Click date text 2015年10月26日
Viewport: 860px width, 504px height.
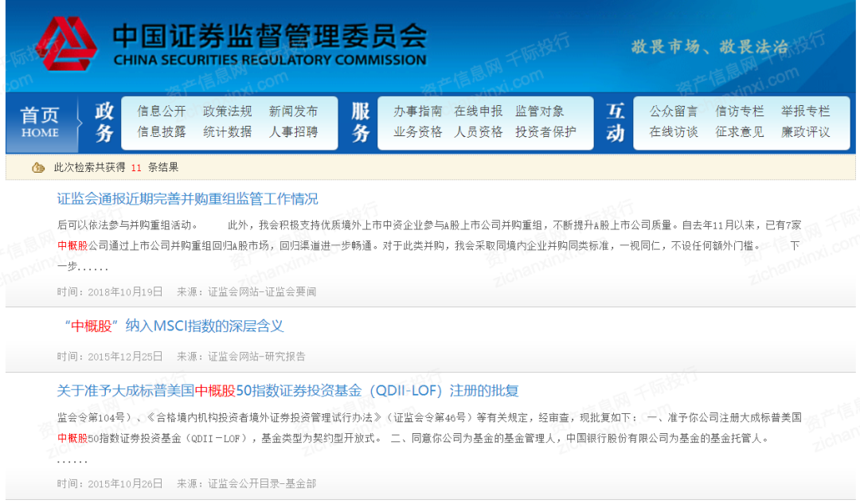tap(125, 484)
